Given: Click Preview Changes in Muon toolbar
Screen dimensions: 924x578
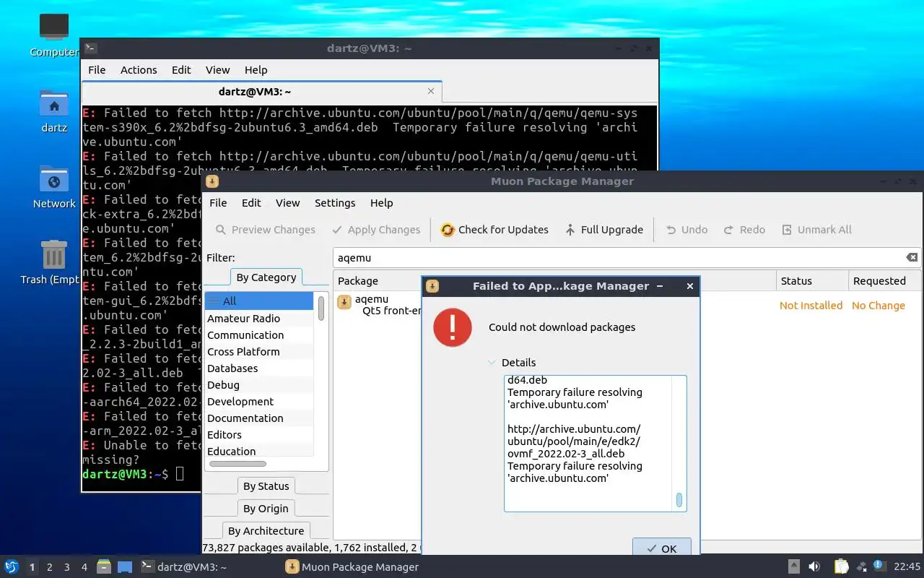Looking at the screenshot, I should [266, 230].
